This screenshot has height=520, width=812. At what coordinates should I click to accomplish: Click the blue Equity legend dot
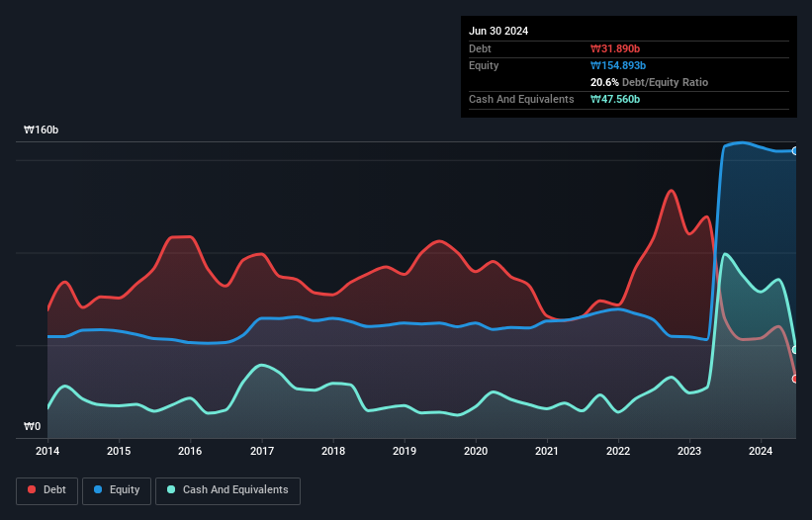tap(98, 489)
